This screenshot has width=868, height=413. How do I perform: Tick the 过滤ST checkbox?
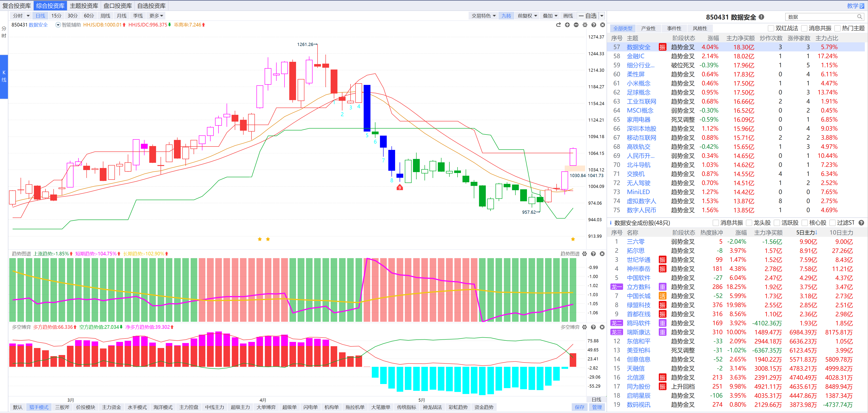[x=832, y=223]
